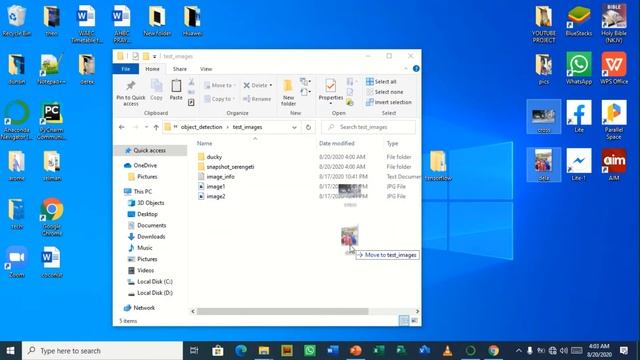Select the Zoom desktop shortcut
The width and height of the screenshot is (640, 360).
coord(17,262)
